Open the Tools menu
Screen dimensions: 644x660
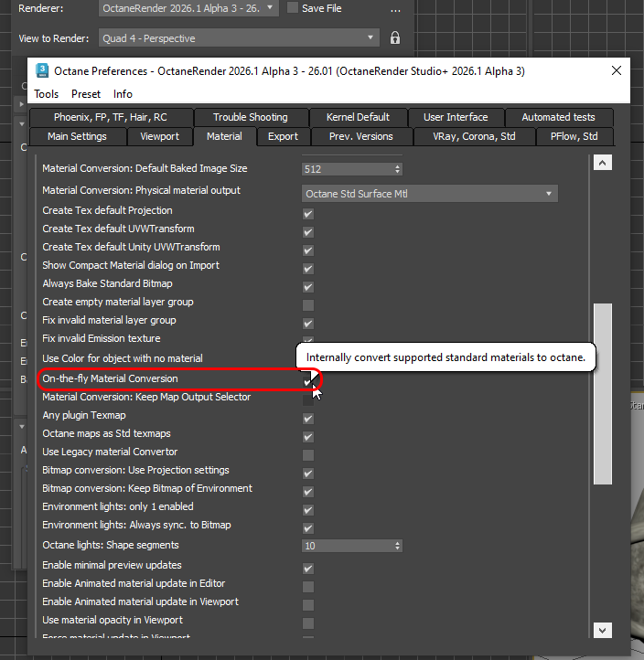click(47, 94)
